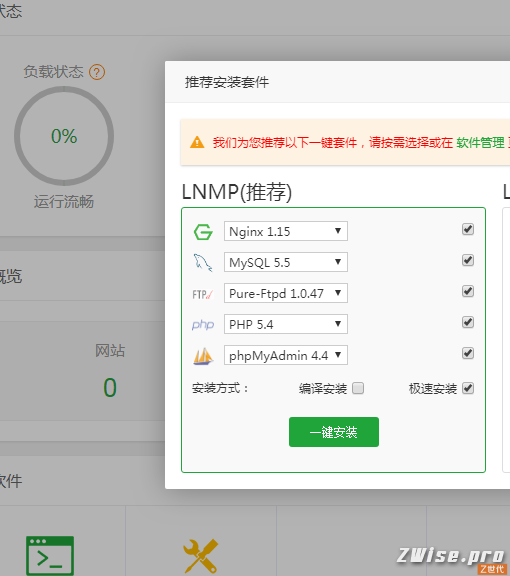Click the load status help question icon
510x576 pixels.
(97, 72)
